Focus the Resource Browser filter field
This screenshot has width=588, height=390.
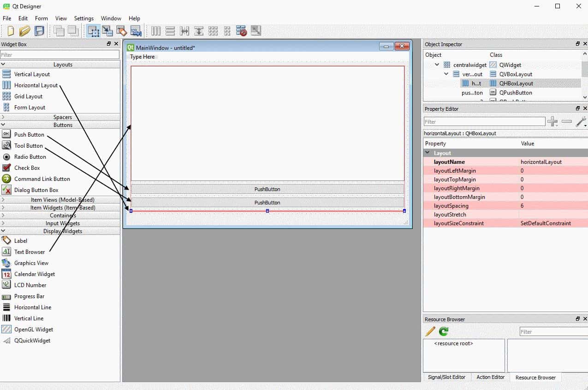[x=553, y=331]
